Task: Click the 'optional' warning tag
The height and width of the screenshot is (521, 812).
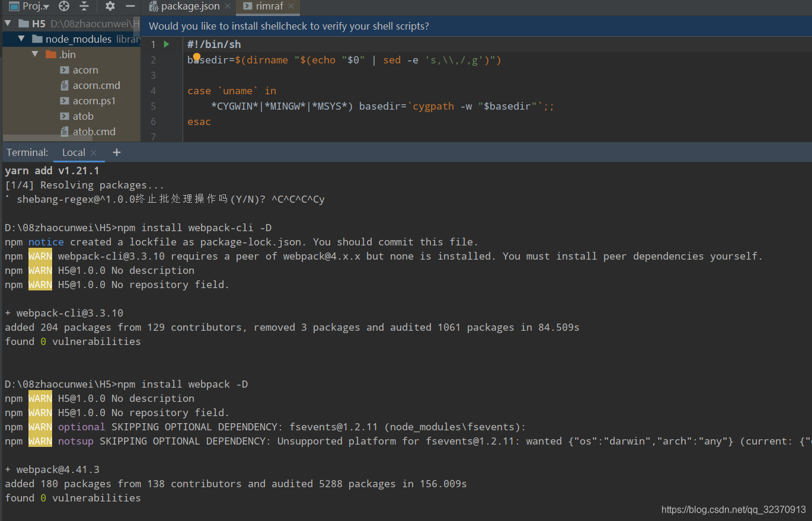Action: coord(81,427)
